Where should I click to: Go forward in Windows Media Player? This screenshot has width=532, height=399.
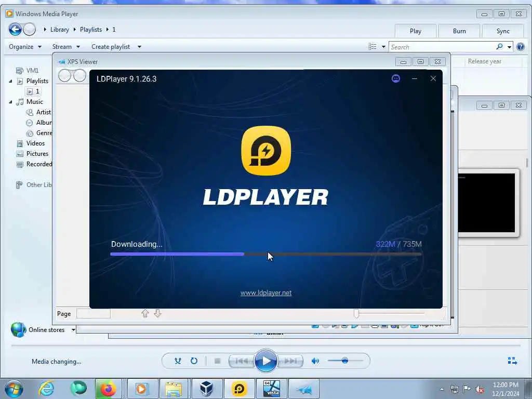click(30, 30)
